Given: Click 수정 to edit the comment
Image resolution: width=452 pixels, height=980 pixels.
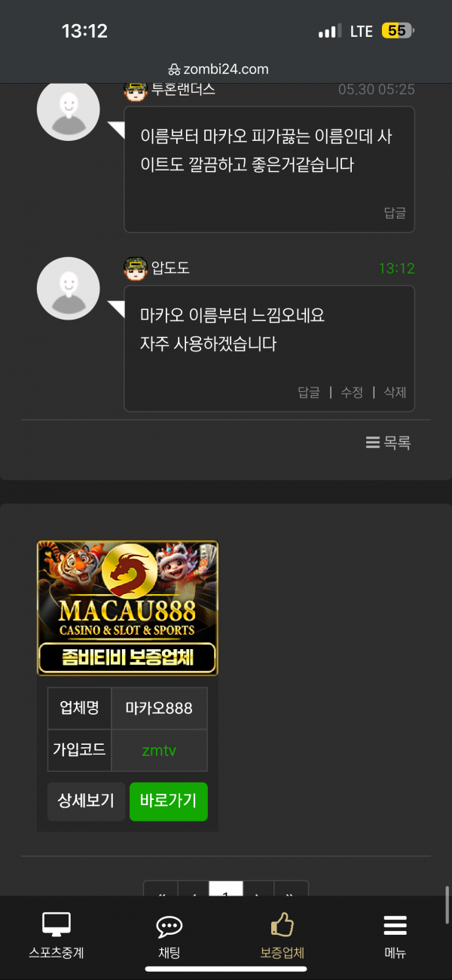Looking at the screenshot, I should point(352,392).
